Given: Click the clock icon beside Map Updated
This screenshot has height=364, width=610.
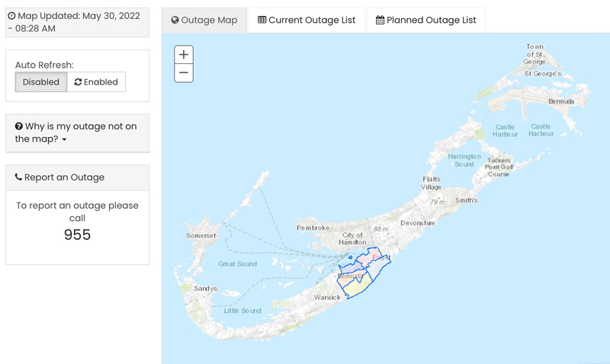Looking at the screenshot, I should click(x=11, y=15).
